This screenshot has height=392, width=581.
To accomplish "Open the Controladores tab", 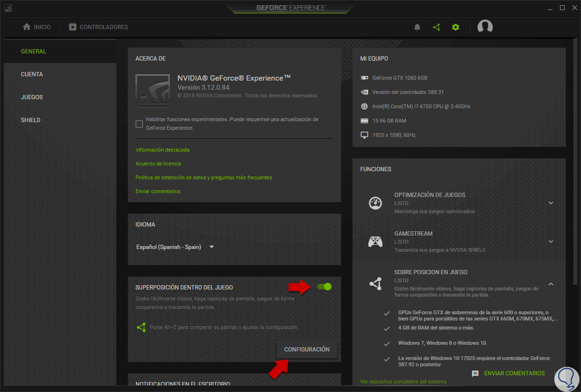I will [x=98, y=27].
